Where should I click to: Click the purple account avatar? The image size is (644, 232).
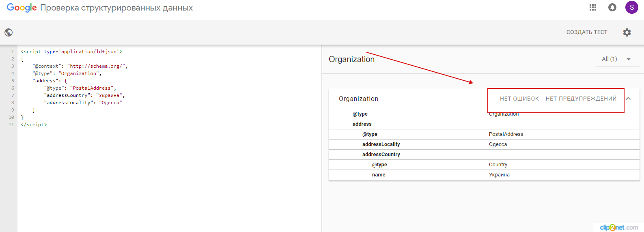(x=631, y=7)
